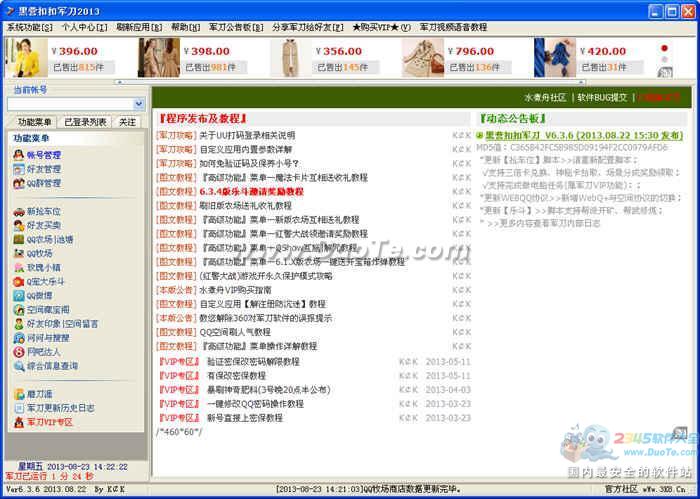Open VIP专区 新号直接上密保教程
The image size is (700, 499).
coord(245,418)
